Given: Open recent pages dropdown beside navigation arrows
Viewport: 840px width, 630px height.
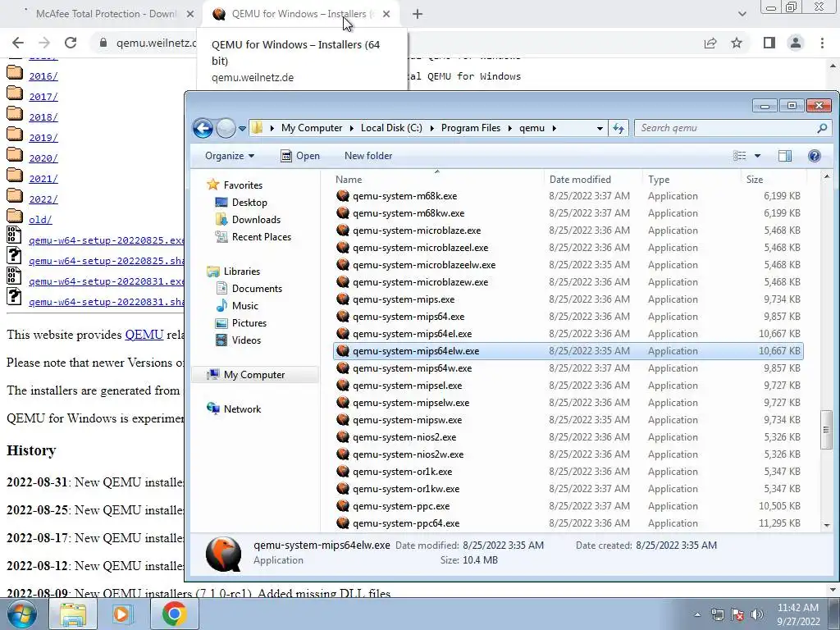Looking at the screenshot, I should tap(242, 129).
